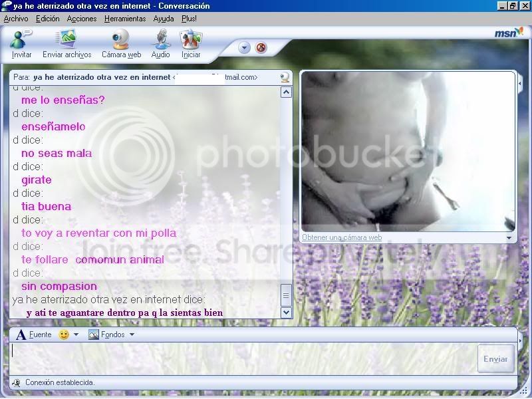This screenshot has height=399, width=532.
Task: Click the connection status icon
Action: (x=16, y=383)
